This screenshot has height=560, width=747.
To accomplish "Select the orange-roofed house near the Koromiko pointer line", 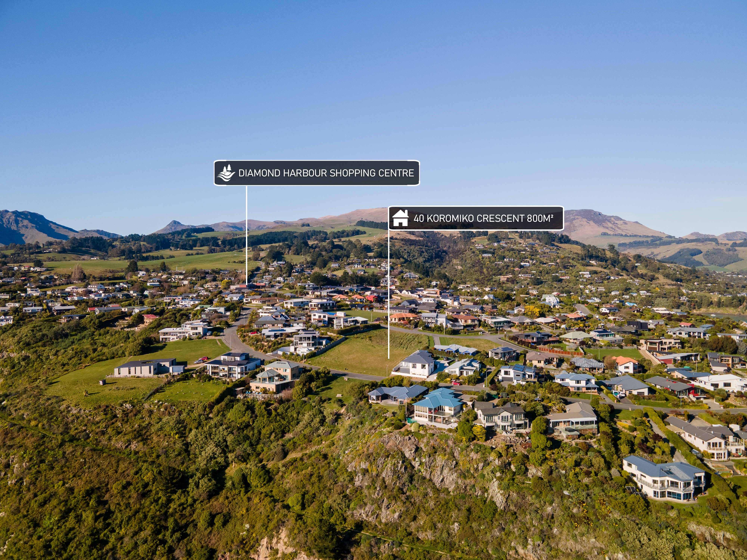I will coord(404,317).
